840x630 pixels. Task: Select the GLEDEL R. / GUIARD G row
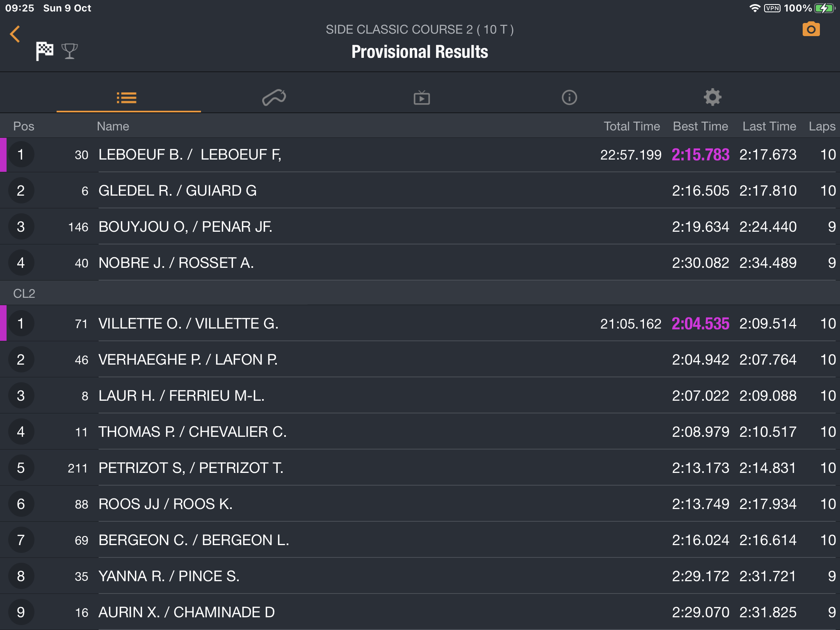(420, 191)
